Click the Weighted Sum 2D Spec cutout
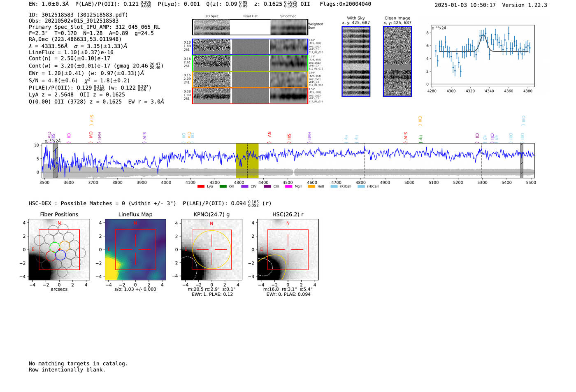576x392 pixels. (211, 27)
